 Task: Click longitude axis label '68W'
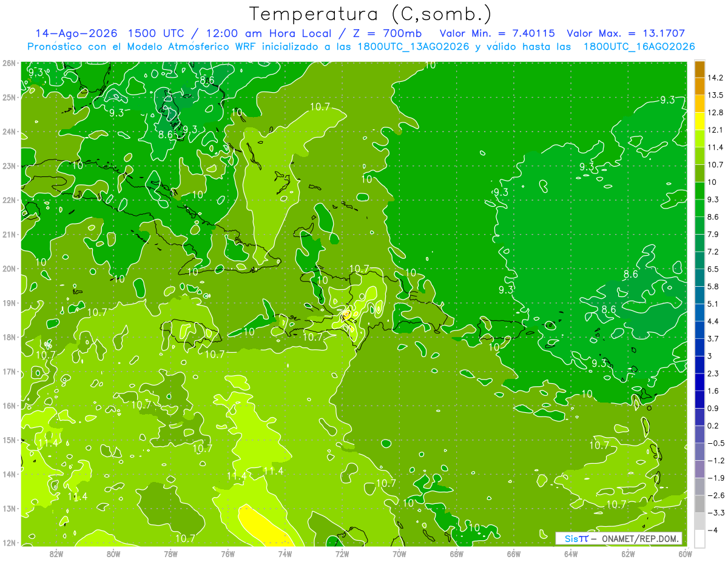pyautogui.click(x=456, y=553)
